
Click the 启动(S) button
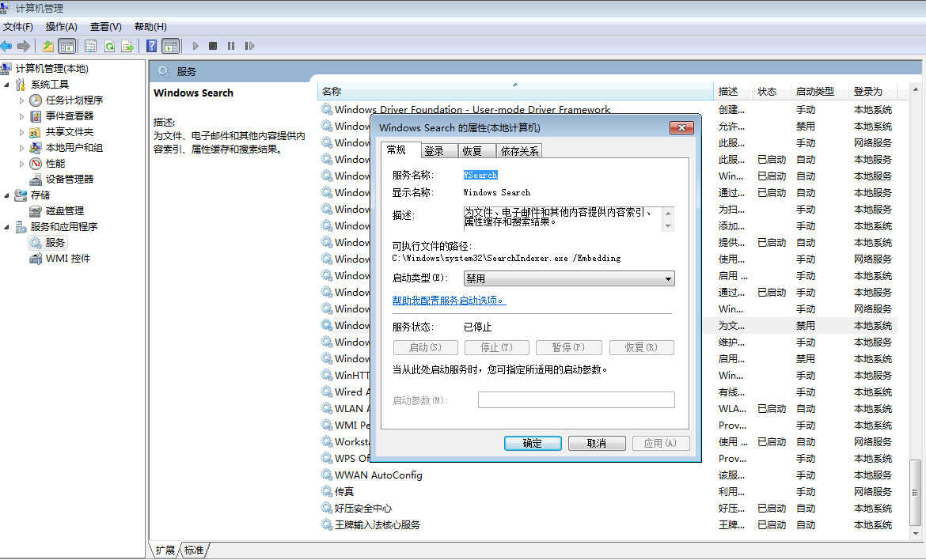coord(425,347)
